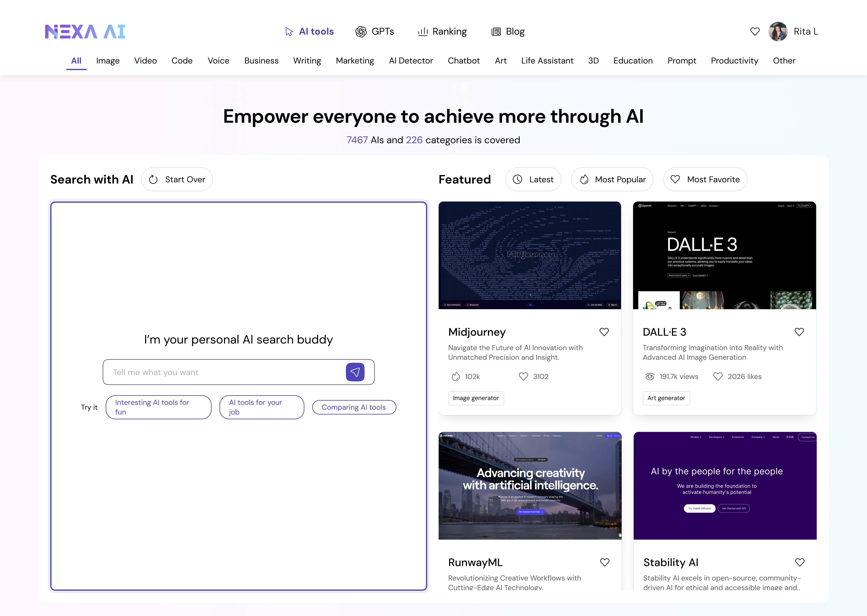
Task: Toggle favorite heart on RunwayML
Action: tap(604, 562)
